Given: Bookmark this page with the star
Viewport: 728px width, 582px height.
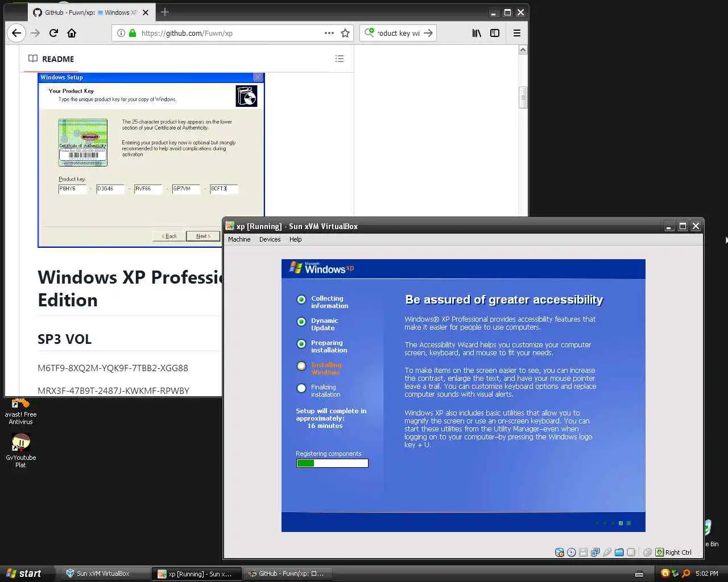Looking at the screenshot, I should pyautogui.click(x=345, y=33).
